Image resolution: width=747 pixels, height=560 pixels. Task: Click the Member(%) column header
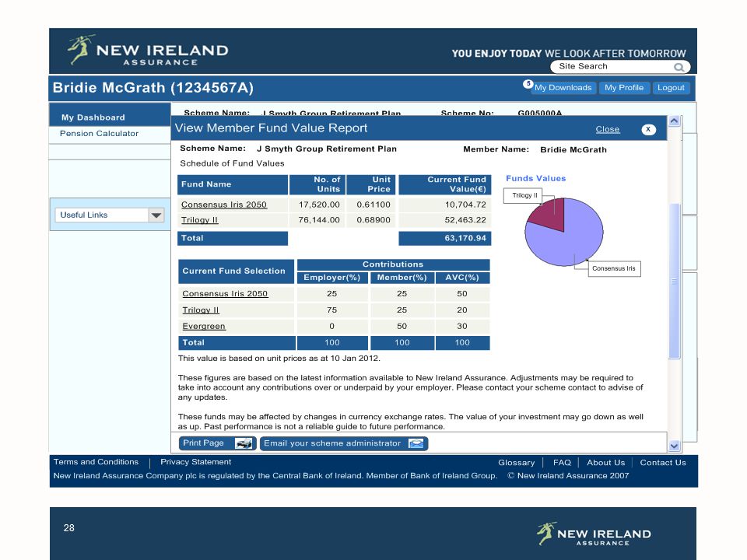click(402, 278)
